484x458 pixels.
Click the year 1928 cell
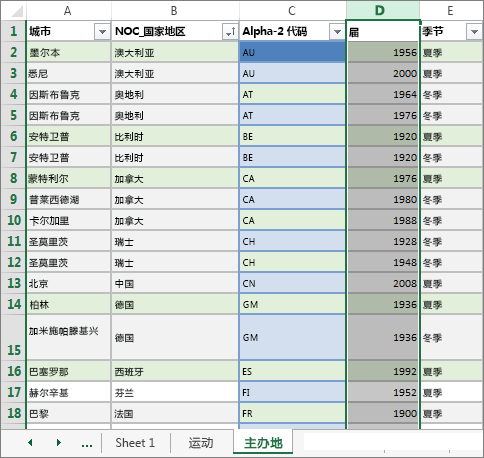click(383, 241)
